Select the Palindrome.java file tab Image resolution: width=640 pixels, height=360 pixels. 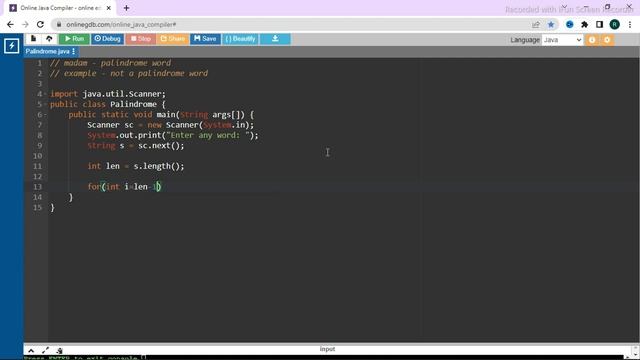(x=47, y=51)
